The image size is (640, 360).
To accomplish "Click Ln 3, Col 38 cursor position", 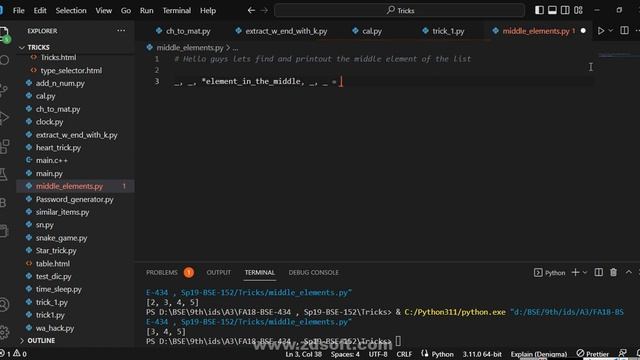I will (x=303, y=354).
